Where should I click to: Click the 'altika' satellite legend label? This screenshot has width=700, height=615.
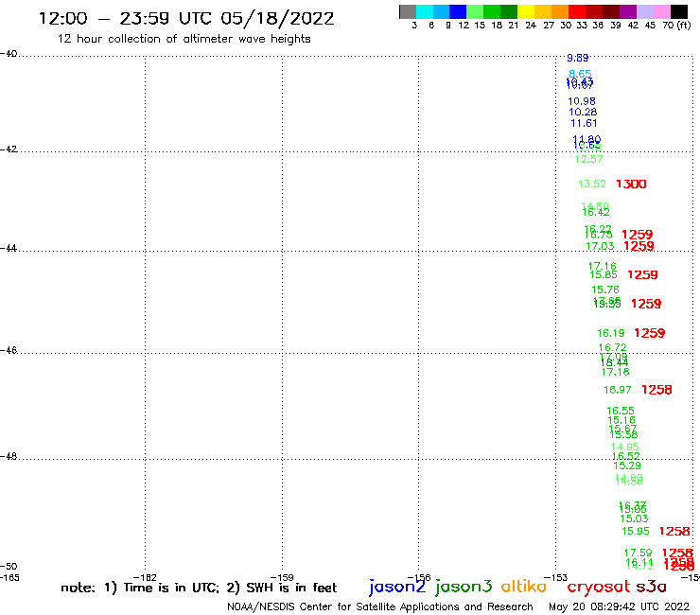(x=523, y=586)
